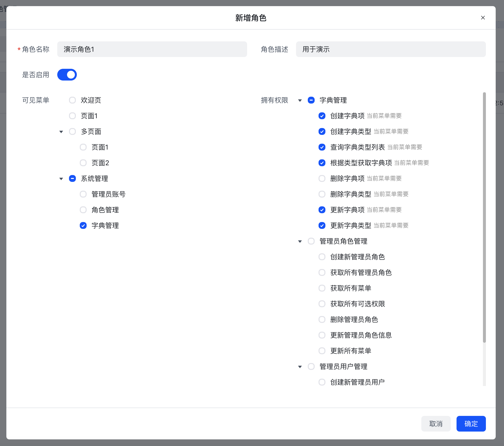Click the 取消 cancel button
Screen dimensions: 504x446
pos(436,423)
